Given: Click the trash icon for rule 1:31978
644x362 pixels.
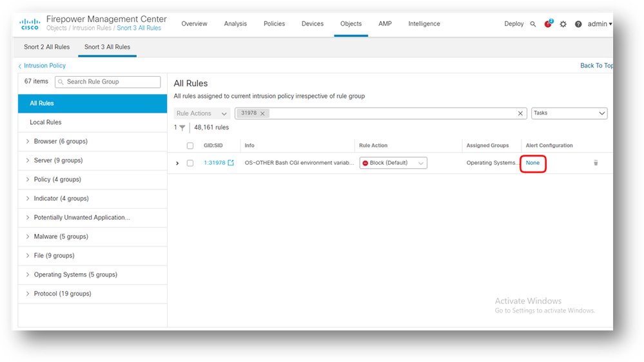Looking at the screenshot, I should coord(596,163).
